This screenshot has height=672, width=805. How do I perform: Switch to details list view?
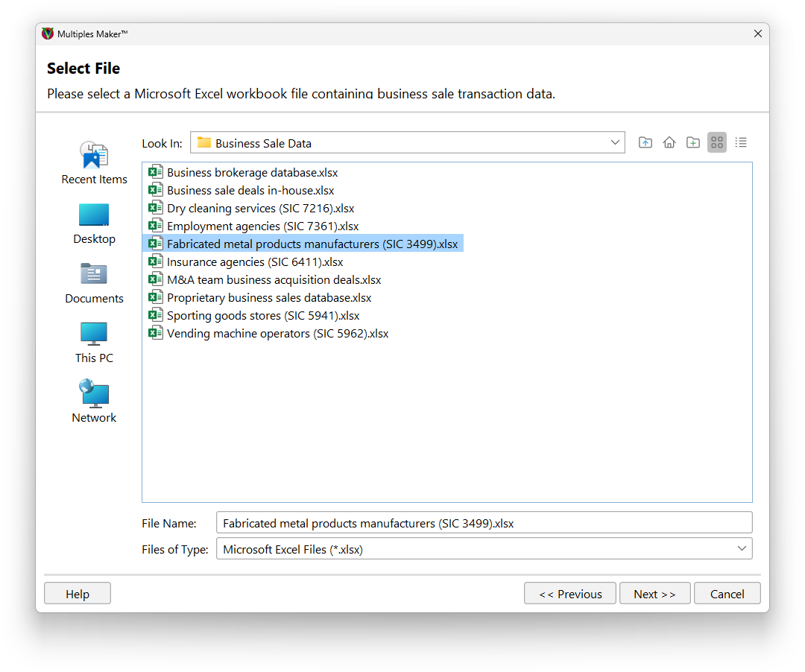tap(741, 142)
